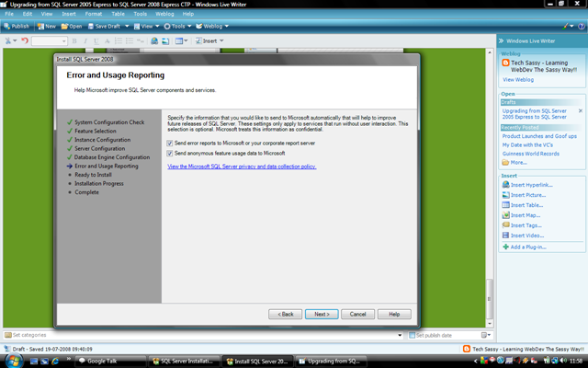588x368 pixels.
Task: Click the More folder link in sidebar
Action: pos(514,162)
